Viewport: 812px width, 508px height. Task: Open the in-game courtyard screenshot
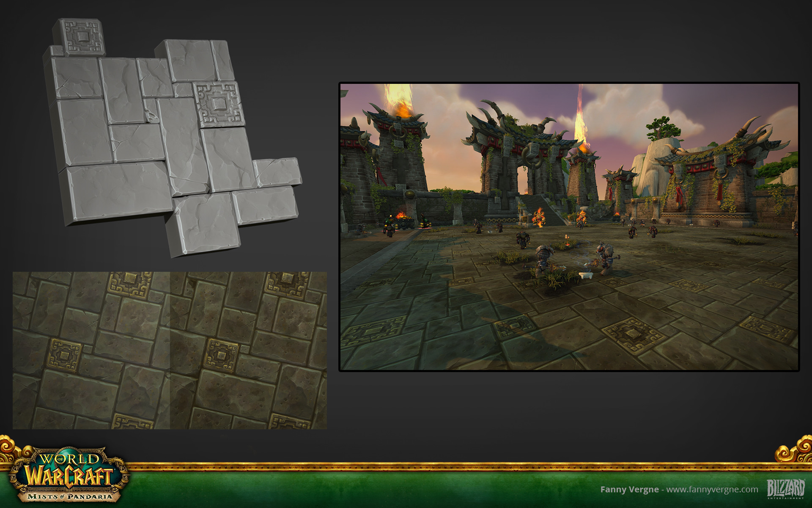569,226
